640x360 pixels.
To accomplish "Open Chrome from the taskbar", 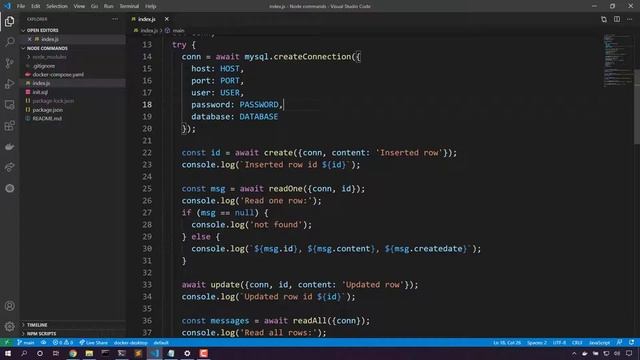I will pos(73,353).
